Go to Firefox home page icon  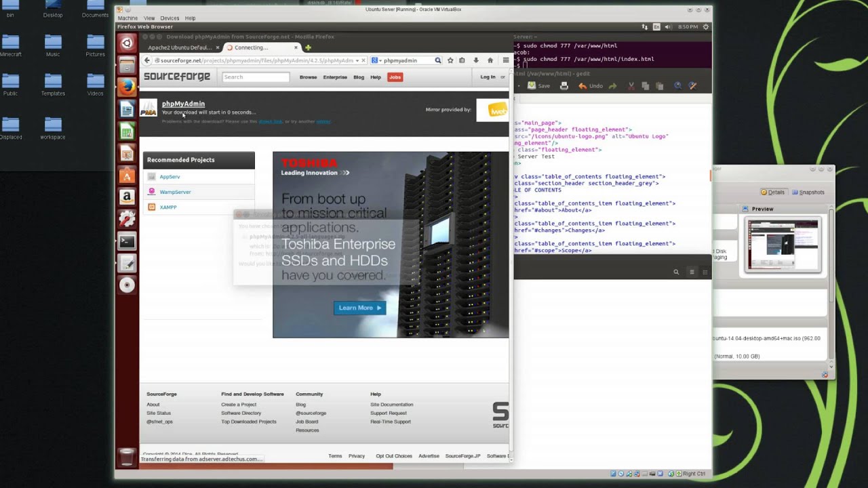click(490, 60)
